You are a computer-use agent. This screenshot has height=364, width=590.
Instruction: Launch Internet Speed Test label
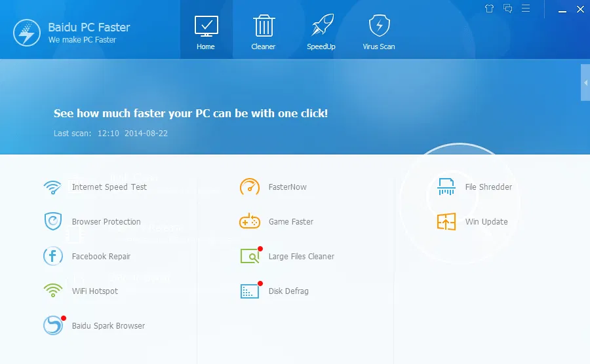tap(109, 187)
